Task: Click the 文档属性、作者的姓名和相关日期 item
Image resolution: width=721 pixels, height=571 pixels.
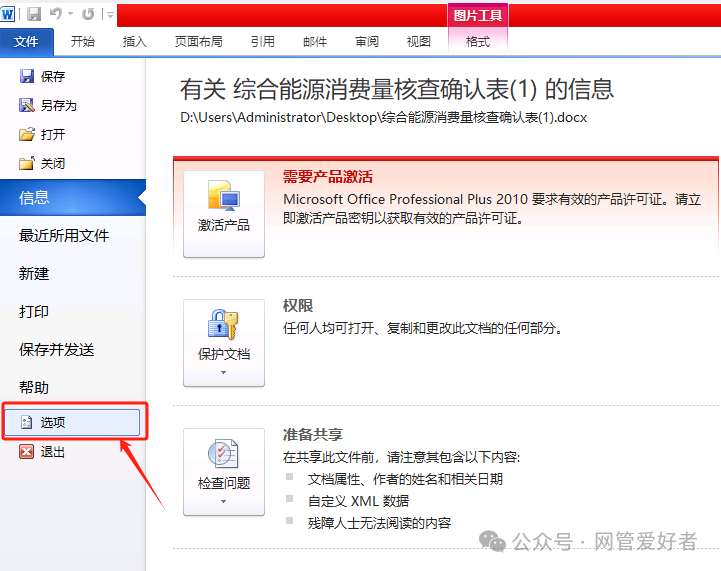Action: coord(405,479)
